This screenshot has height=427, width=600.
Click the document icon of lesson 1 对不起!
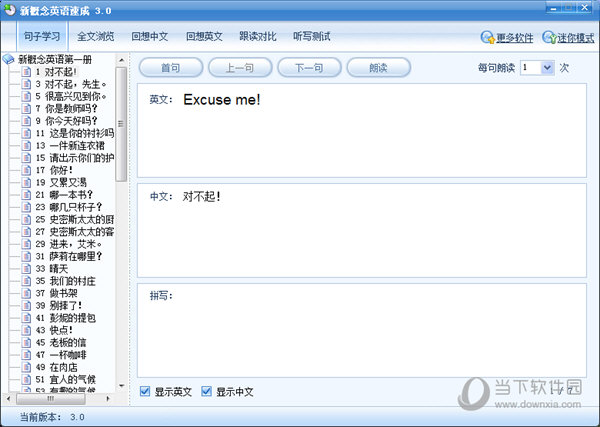tap(26, 72)
